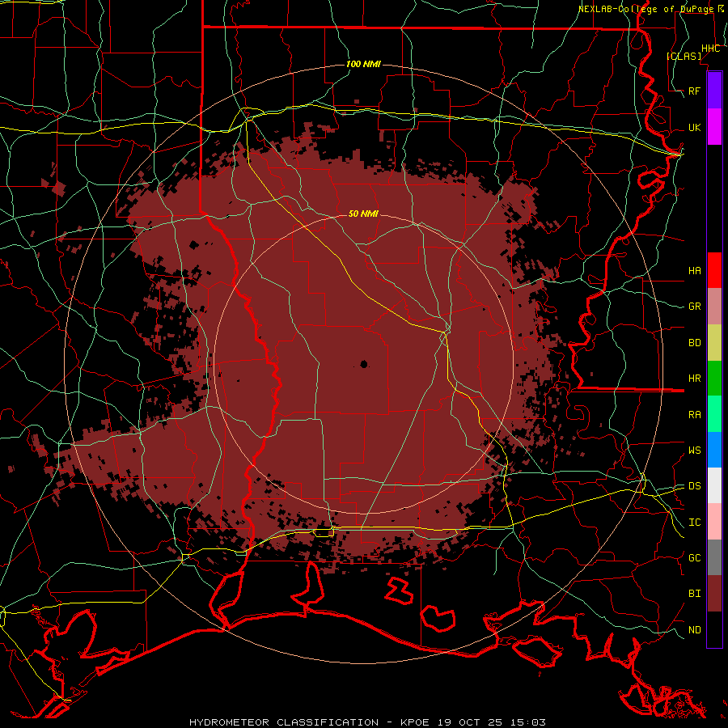Click the RA legend label
Image resolution: width=728 pixels, height=728 pixels.
point(695,415)
